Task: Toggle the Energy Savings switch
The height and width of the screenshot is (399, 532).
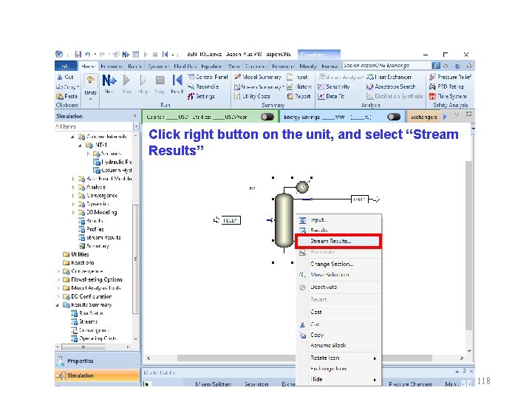Action: 394,117
